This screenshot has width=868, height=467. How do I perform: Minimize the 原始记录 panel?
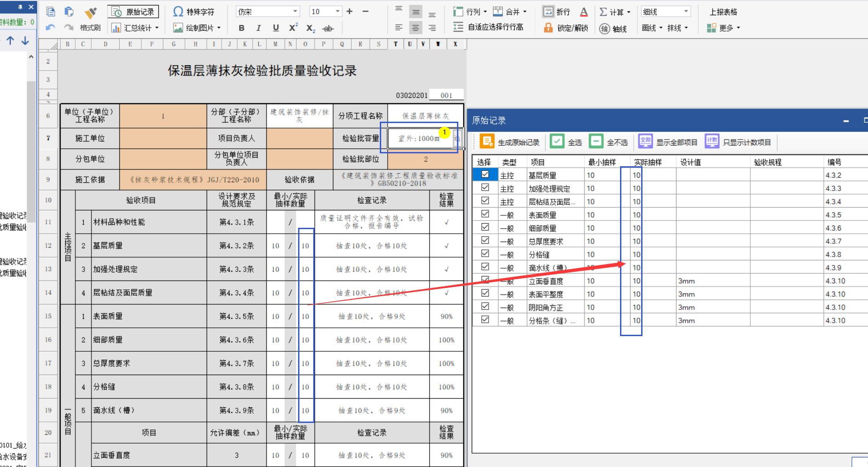(x=846, y=121)
